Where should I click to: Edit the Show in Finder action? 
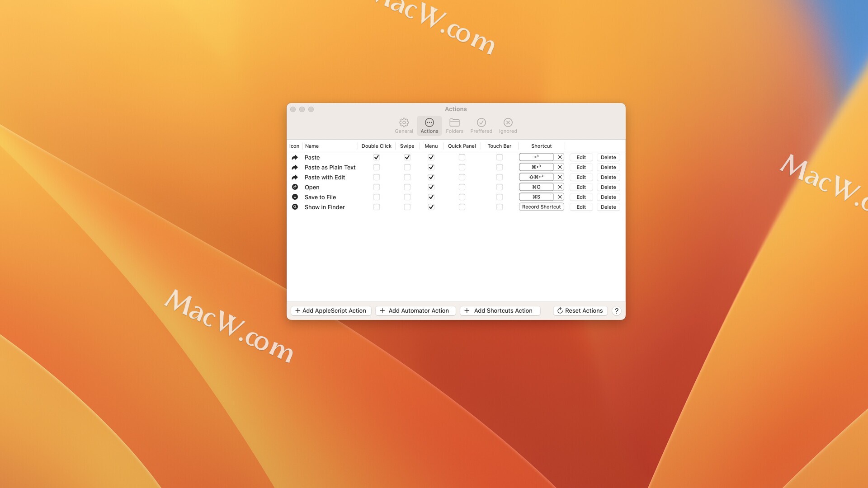[581, 207]
